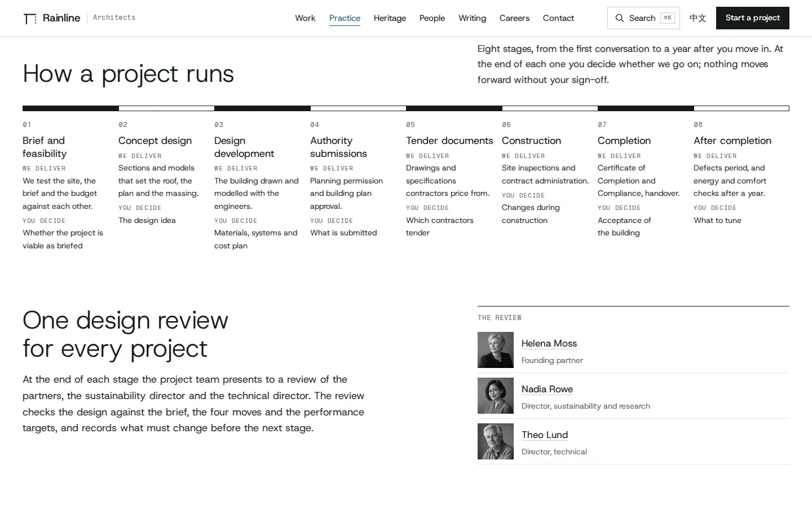Click 'What to tune' decision text
Image resolution: width=812 pixels, height=508 pixels.
[x=717, y=220]
